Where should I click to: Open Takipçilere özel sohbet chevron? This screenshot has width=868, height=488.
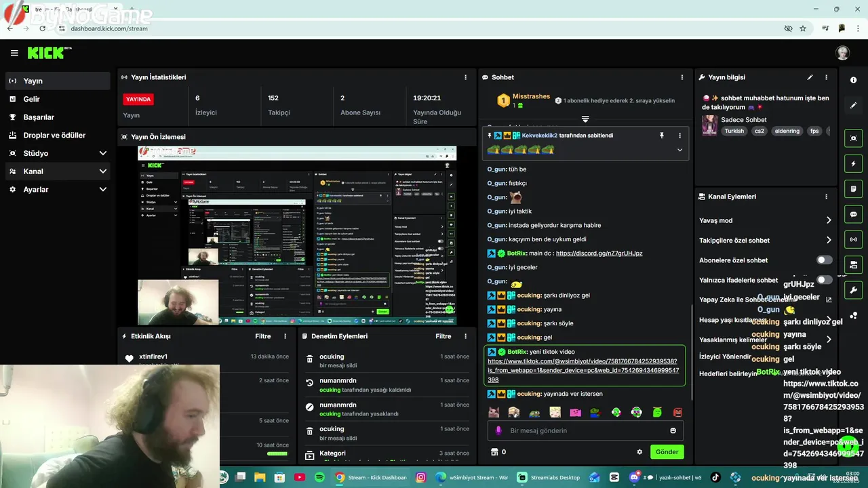point(828,240)
